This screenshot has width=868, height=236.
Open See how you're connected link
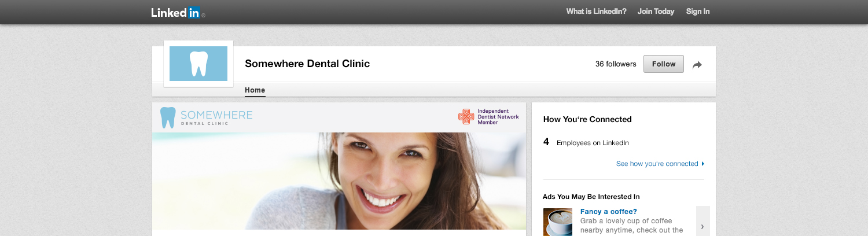[x=657, y=164]
